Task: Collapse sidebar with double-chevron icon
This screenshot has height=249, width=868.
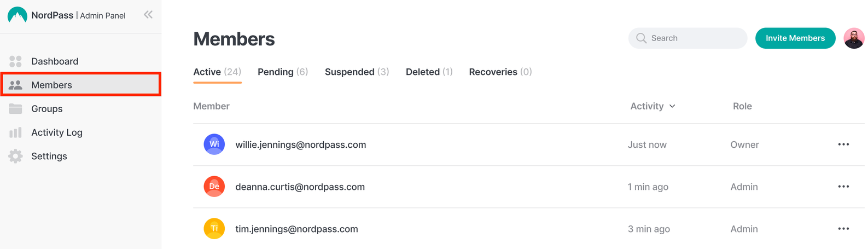Action: [x=148, y=15]
